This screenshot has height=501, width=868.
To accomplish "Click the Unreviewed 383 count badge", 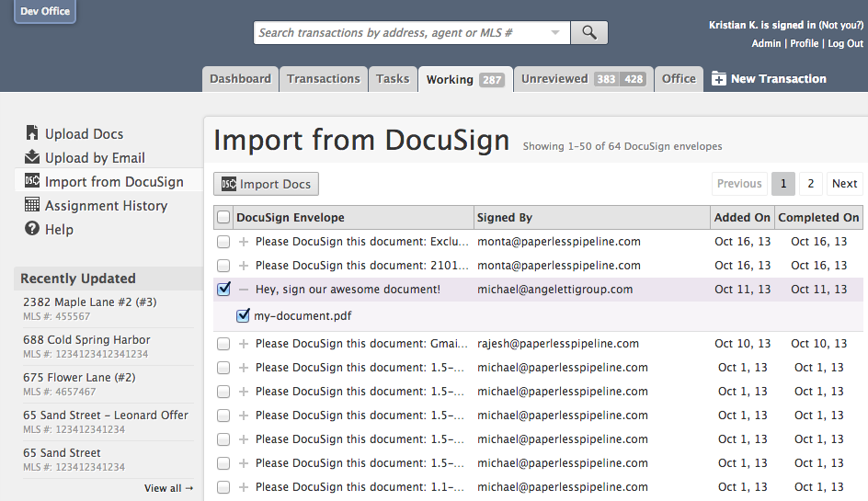I will pos(606,79).
